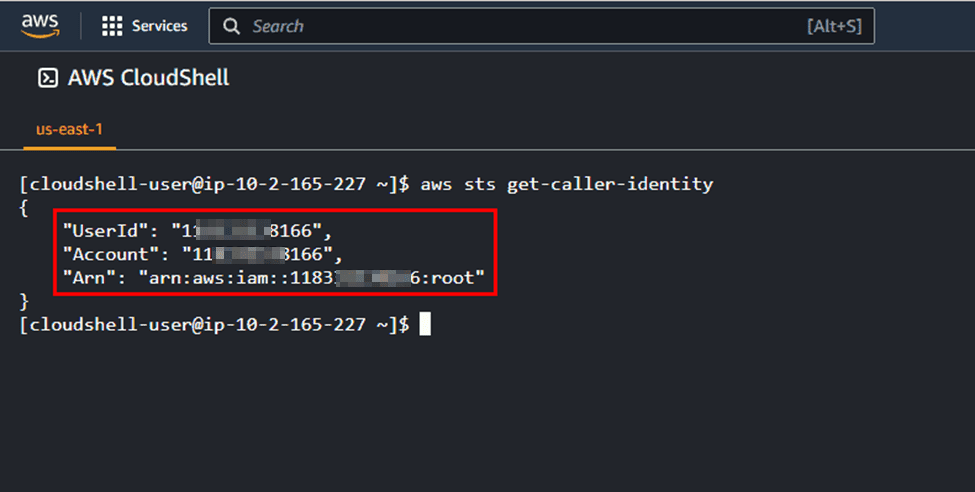Focus the Search input field
The image size is (975, 492).
tap(542, 26)
